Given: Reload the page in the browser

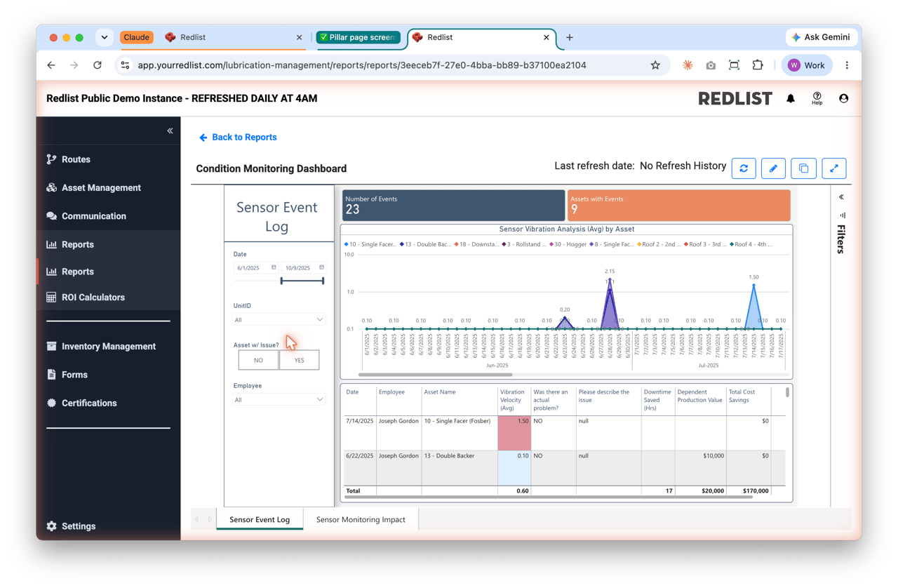Looking at the screenshot, I should [98, 65].
